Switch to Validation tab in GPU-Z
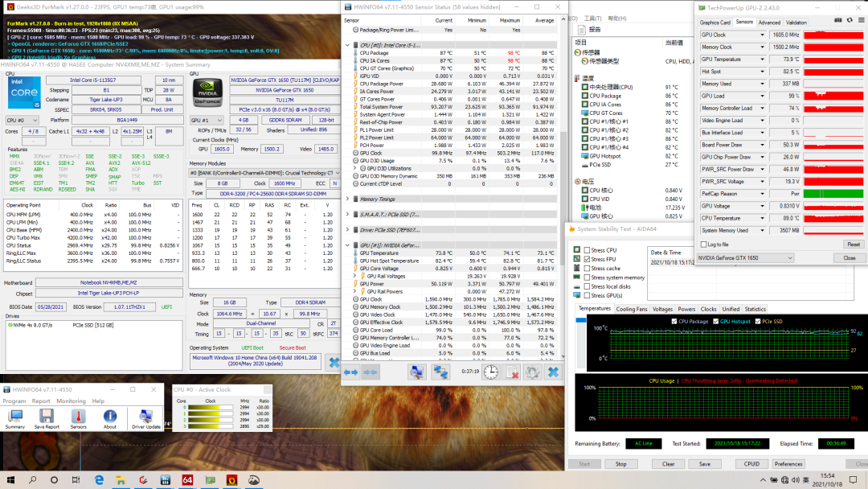This screenshot has width=868, height=489. coord(796,23)
